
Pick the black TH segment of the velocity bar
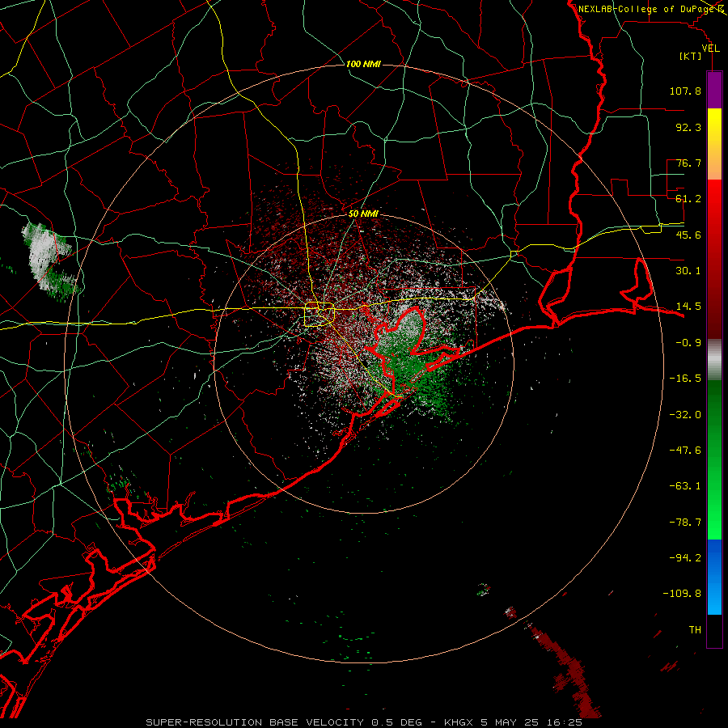click(x=714, y=630)
